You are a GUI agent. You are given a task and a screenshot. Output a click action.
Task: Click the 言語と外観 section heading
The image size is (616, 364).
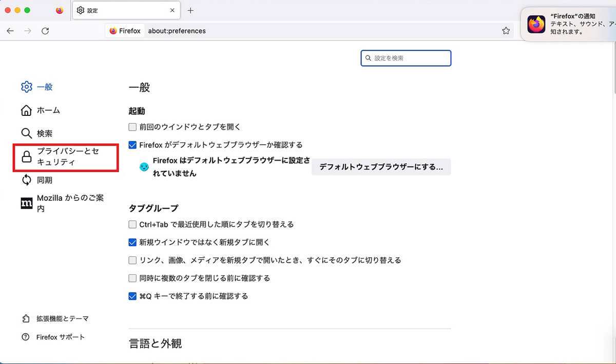155,343
